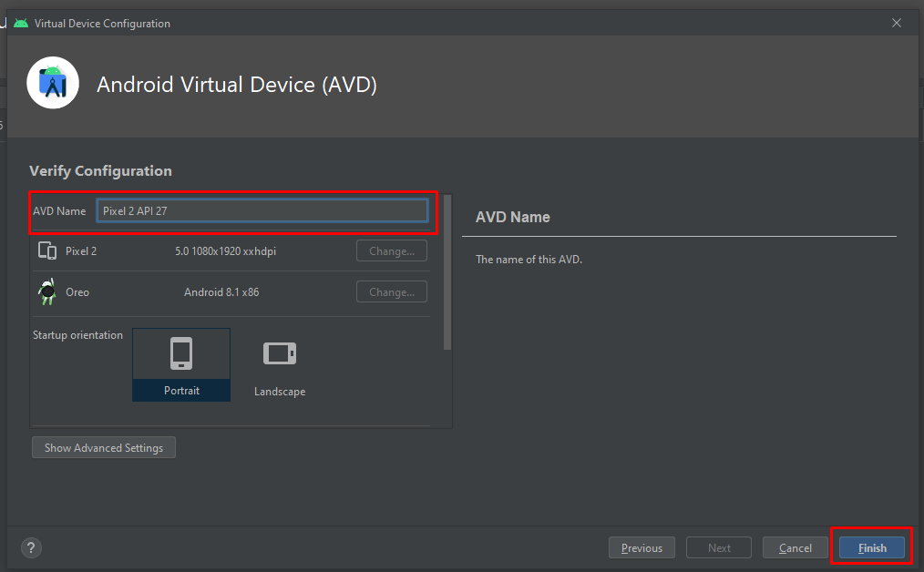Image resolution: width=924 pixels, height=572 pixels.
Task: Click Finish to create the AVD
Action: tap(872, 547)
